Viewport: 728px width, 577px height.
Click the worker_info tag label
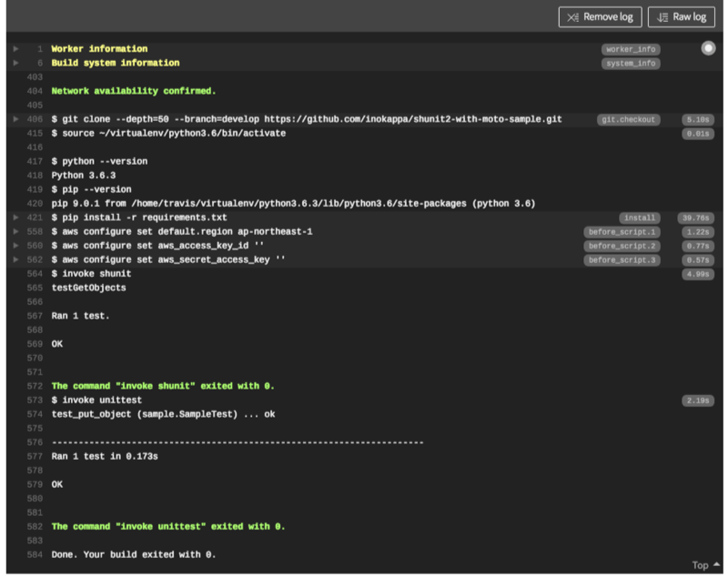pos(631,49)
